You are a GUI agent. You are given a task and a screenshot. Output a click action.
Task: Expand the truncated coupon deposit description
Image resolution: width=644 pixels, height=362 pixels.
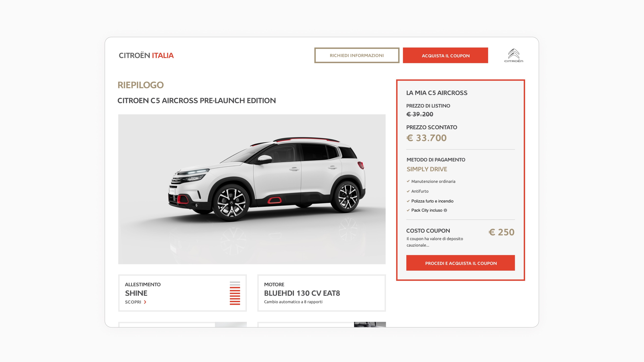pyautogui.click(x=435, y=242)
